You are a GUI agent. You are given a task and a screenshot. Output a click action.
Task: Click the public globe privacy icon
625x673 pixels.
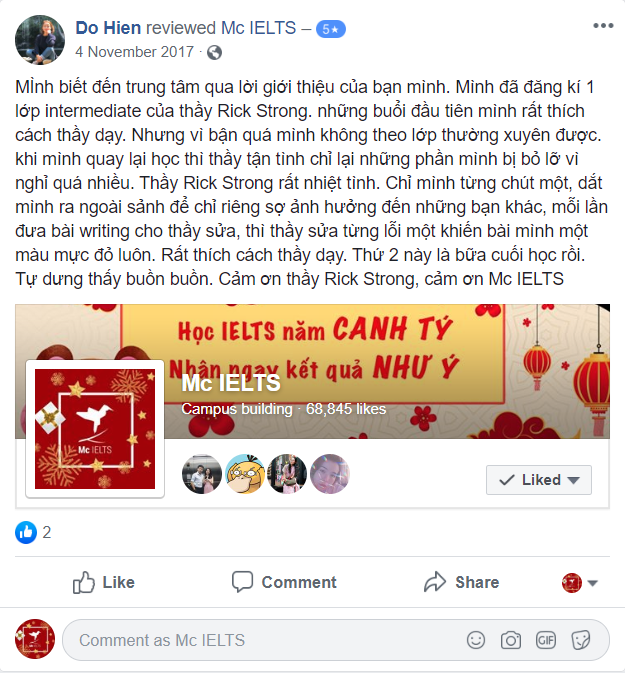[214, 53]
